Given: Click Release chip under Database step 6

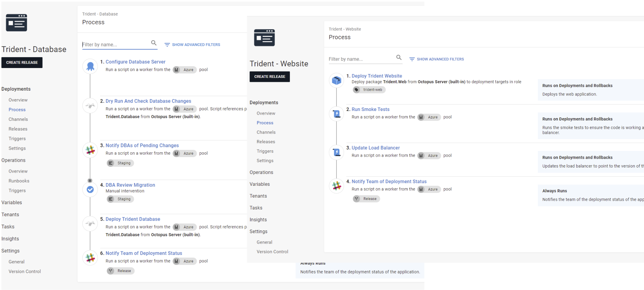Looking at the screenshot, I should pos(121,271).
